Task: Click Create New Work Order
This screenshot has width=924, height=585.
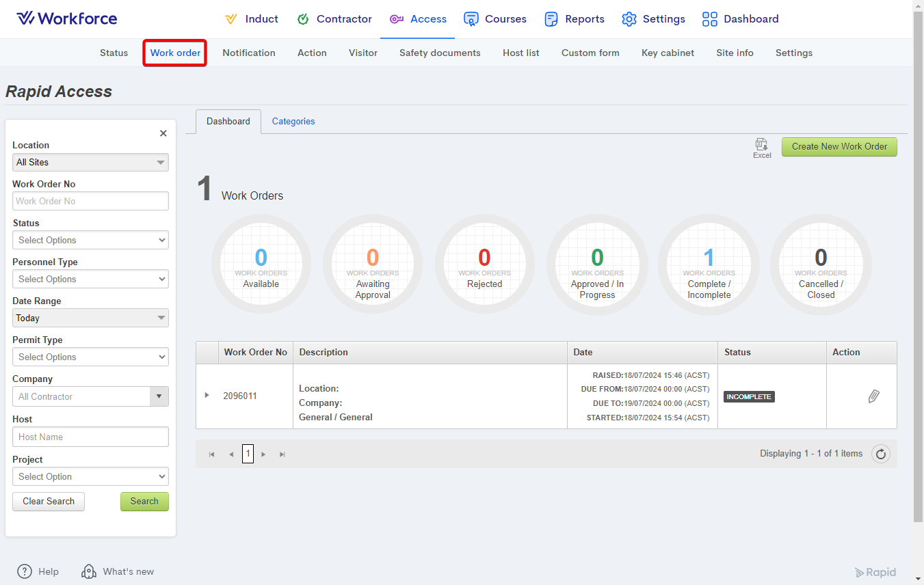Action: [x=839, y=146]
